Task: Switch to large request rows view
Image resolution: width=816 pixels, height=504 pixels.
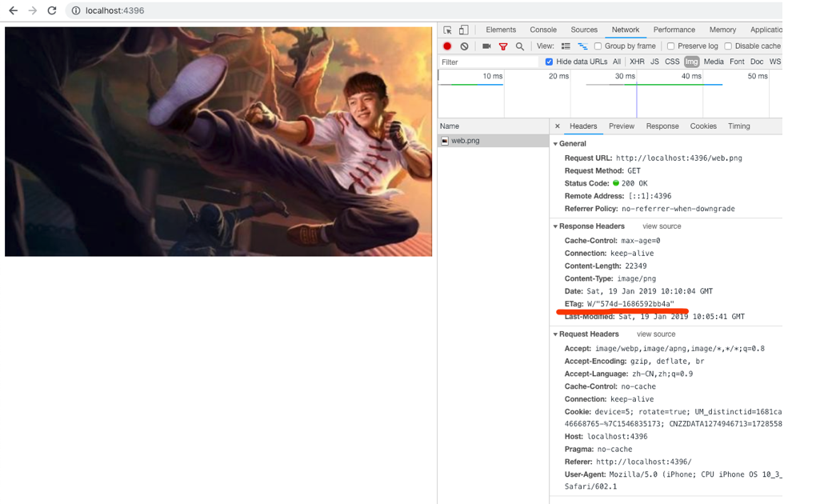Action: tap(566, 46)
